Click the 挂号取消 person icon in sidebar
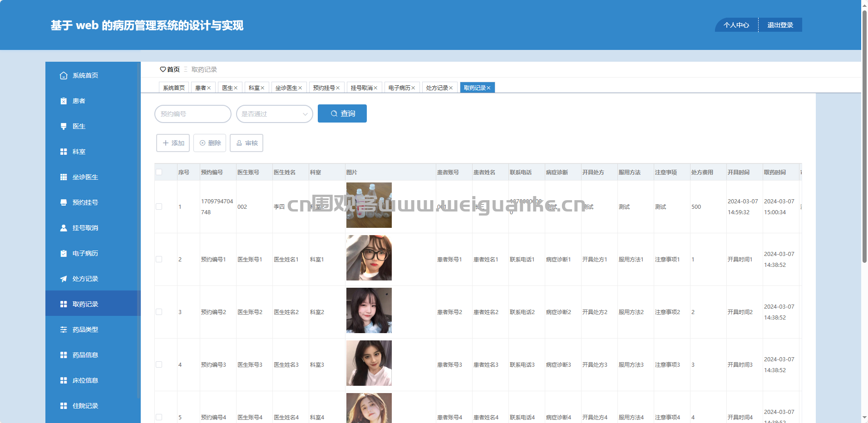Viewport: 868px width, 423px height. pos(64,228)
